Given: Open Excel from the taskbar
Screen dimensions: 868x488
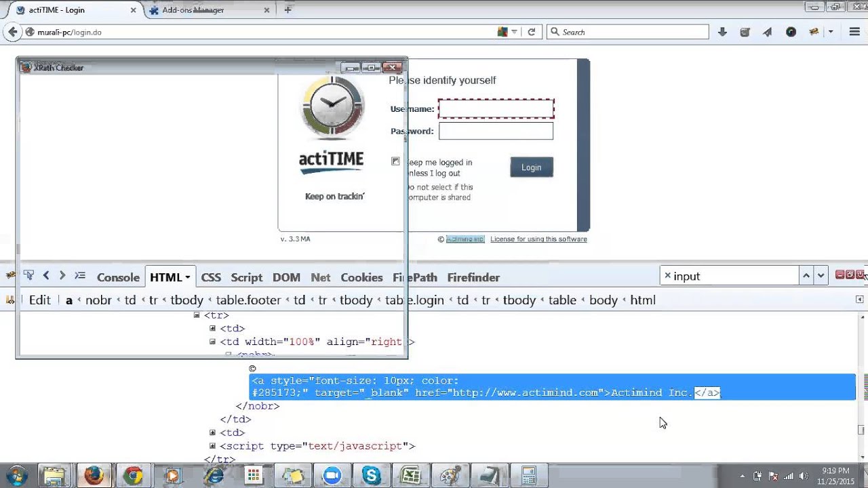Looking at the screenshot, I should tap(411, 475).
